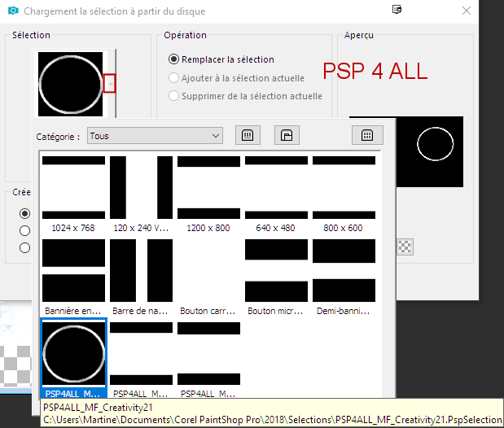Viewport: 504px width, 428px height.
Task: Click the File Locations icon next to Resource Manager
Action: (286, 136)
